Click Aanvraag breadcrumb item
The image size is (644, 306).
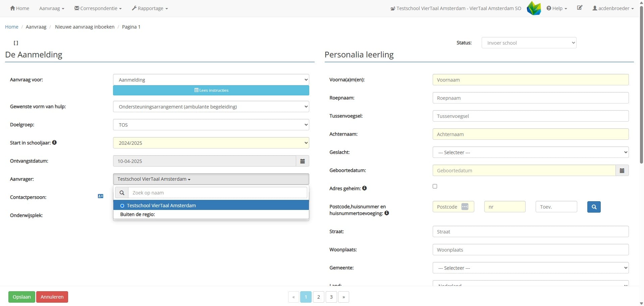pos(36,27)
